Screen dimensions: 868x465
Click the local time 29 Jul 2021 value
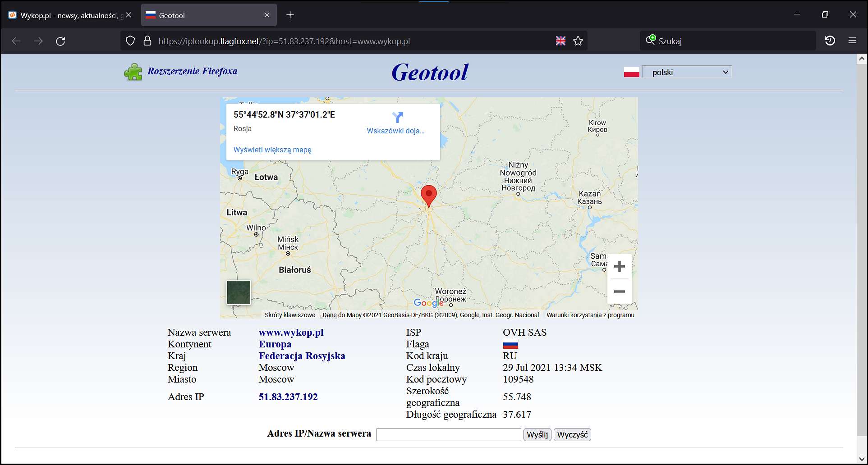click(x=552, y=368)
